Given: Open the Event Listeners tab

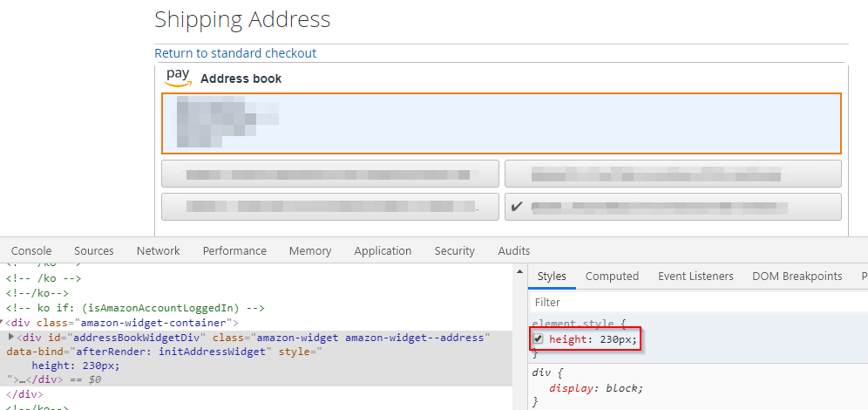Looking at the screenshot, I should pyautogui.click(x=695, y=276).
